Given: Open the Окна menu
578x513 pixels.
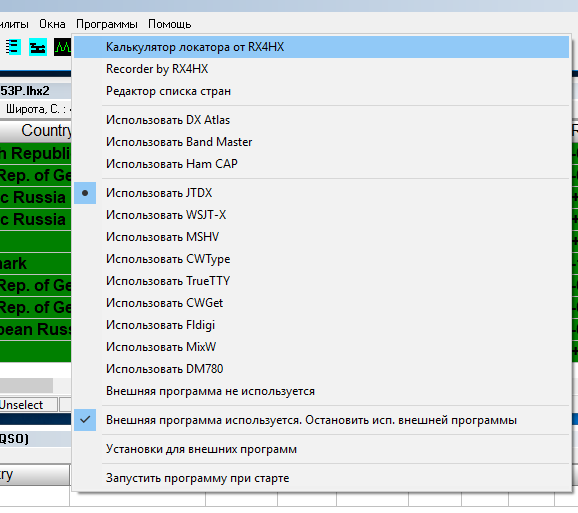Looking at the screenshot, I should point(52,24).
